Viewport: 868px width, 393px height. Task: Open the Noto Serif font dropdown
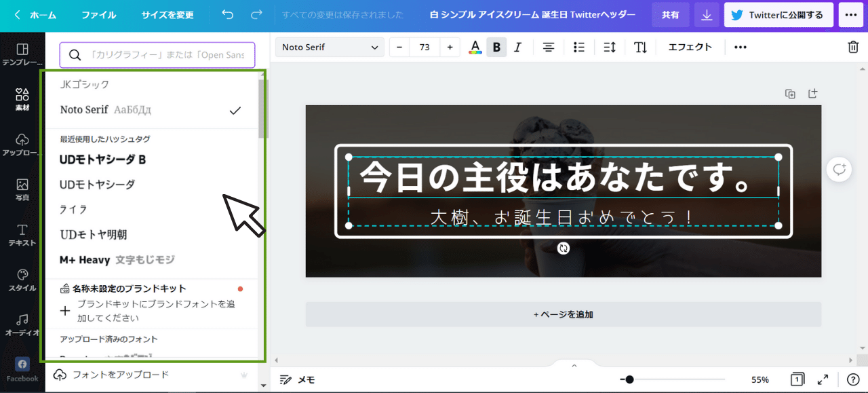coord(330,47)
